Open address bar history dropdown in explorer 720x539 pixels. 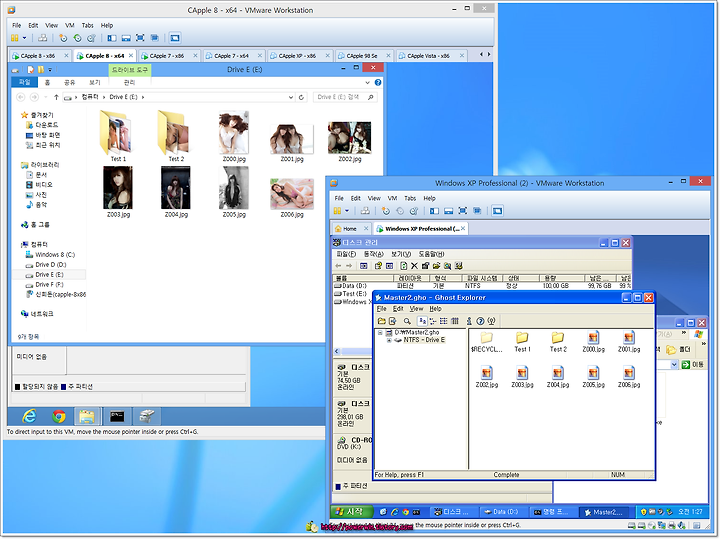291,97
